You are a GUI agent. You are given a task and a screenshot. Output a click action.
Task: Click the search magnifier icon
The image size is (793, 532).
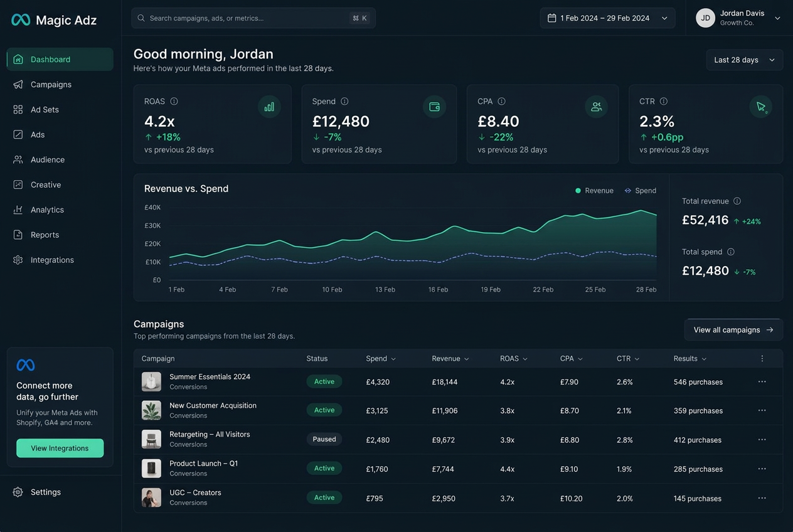141,18
